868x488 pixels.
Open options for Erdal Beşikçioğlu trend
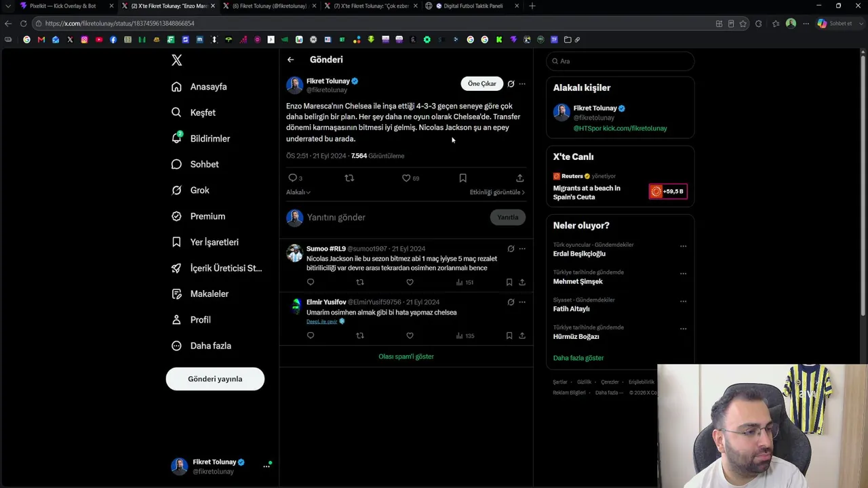683,246
